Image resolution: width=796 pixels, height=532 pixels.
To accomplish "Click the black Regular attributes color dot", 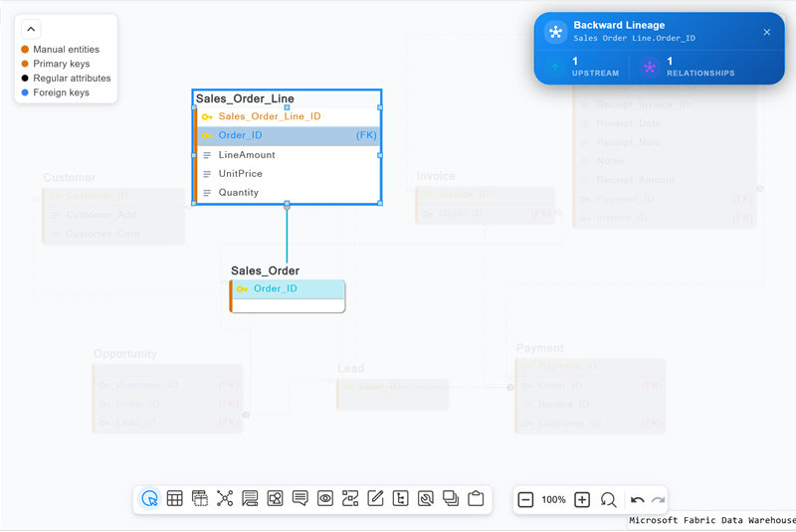I will coord(25,79).
